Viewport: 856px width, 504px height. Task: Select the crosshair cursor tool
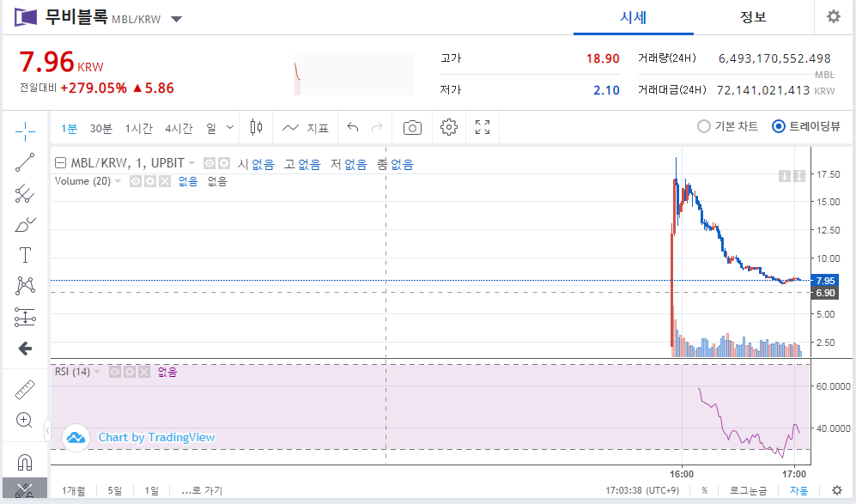pyautogui.click(x=25, y=131)
